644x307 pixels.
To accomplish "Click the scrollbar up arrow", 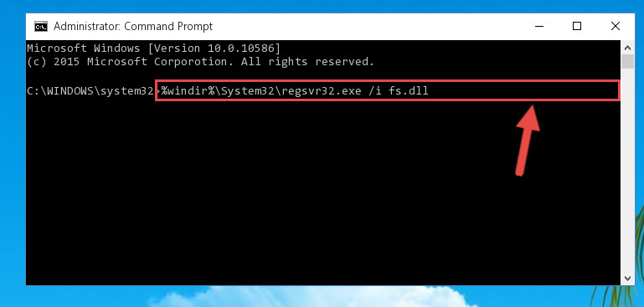I will click(x=627, y=48).
